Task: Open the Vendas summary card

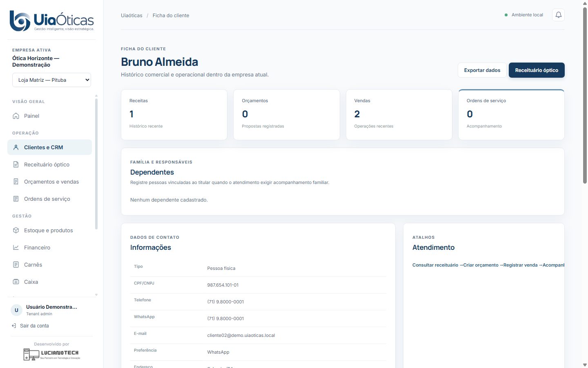Action: (399, 114)
